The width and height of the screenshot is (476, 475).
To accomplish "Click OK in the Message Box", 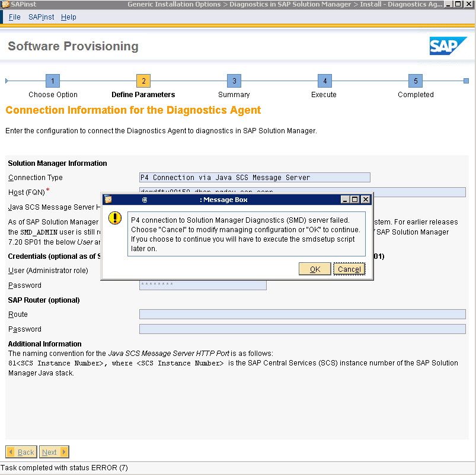I will click(315, 269).
